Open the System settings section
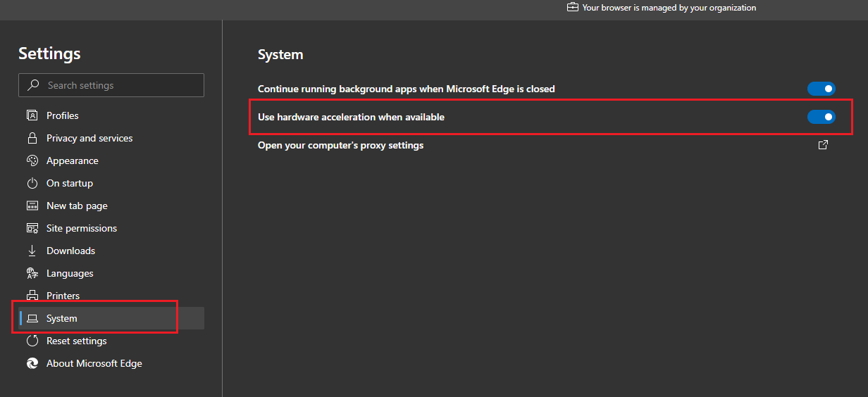Screen dimensions: 868x397 [x=62, y=318]
